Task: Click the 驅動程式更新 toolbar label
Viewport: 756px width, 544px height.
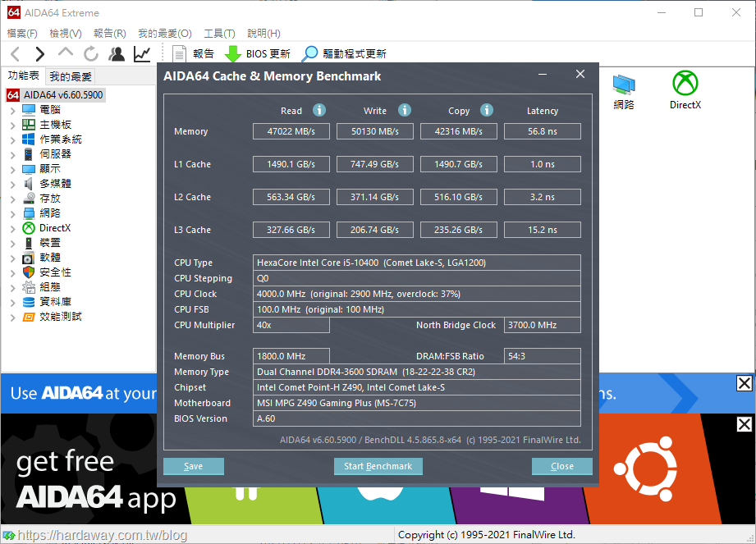Action: pyautogui.click(x=355, y=54)
